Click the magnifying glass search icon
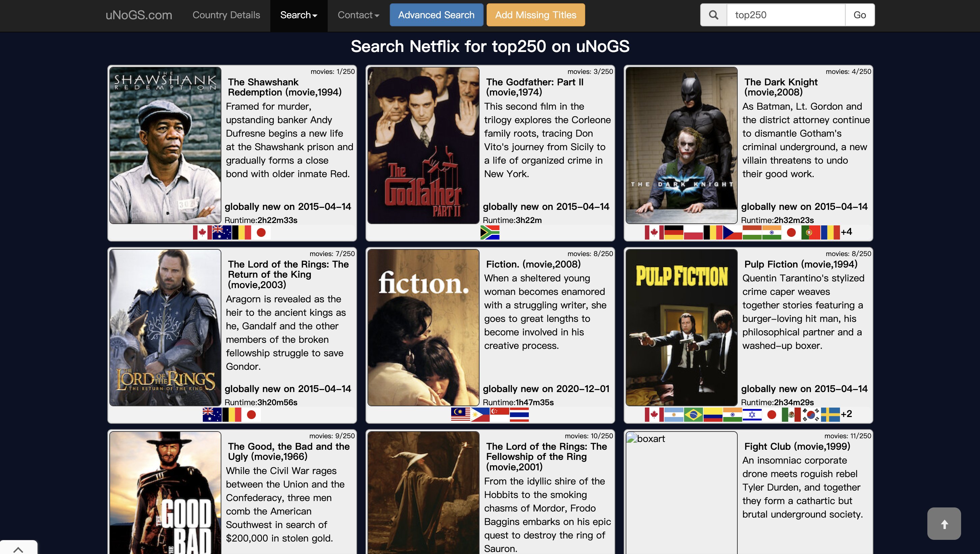The image size is (980, 554). (x=714, y=15)
